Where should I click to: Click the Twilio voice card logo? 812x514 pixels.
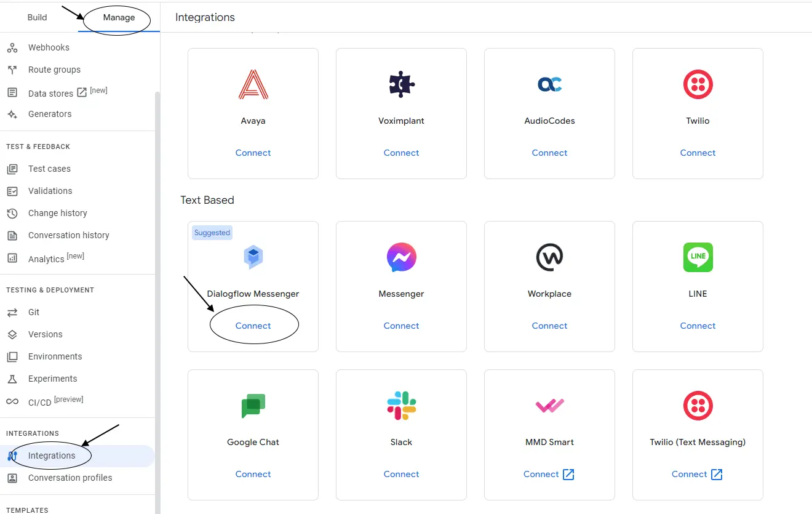698,84
